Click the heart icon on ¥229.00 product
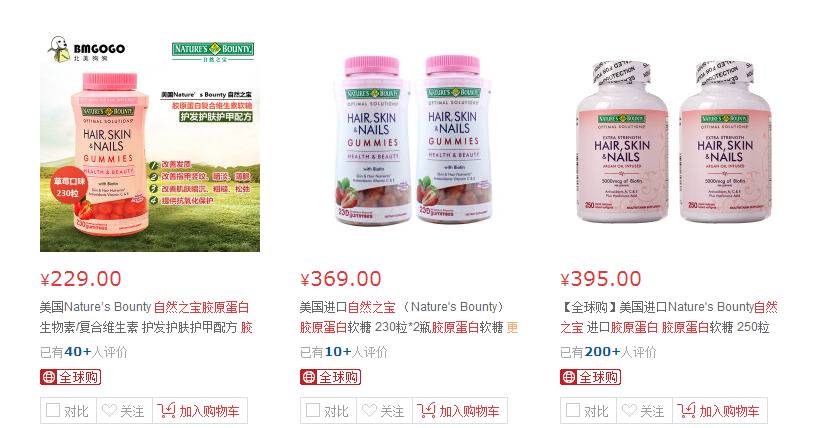 [109, 410]
